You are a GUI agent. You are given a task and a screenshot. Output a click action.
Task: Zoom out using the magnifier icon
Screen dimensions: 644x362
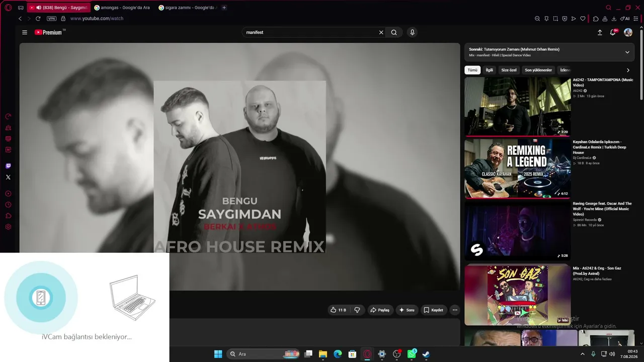click(x=537, y=19)
